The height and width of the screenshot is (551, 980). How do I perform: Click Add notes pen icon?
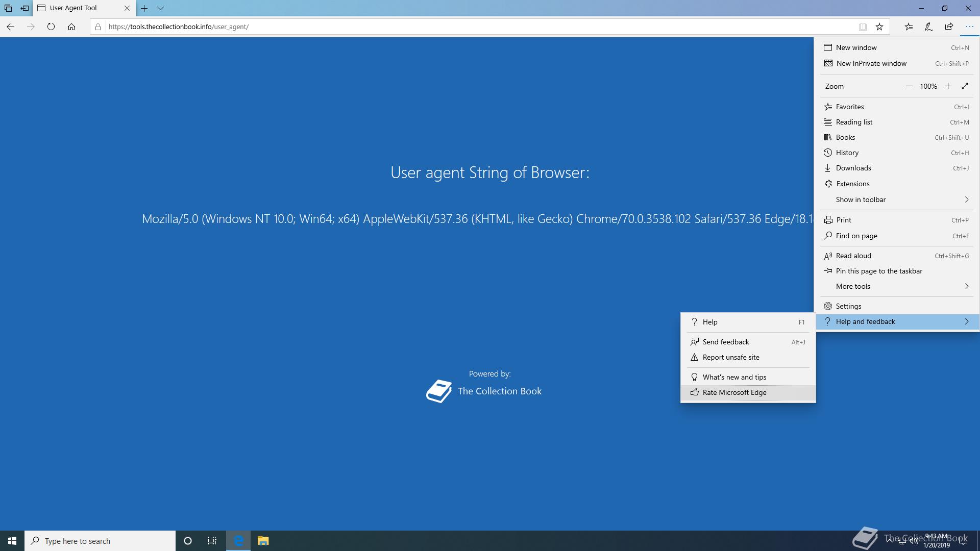[x=929, y=27]
